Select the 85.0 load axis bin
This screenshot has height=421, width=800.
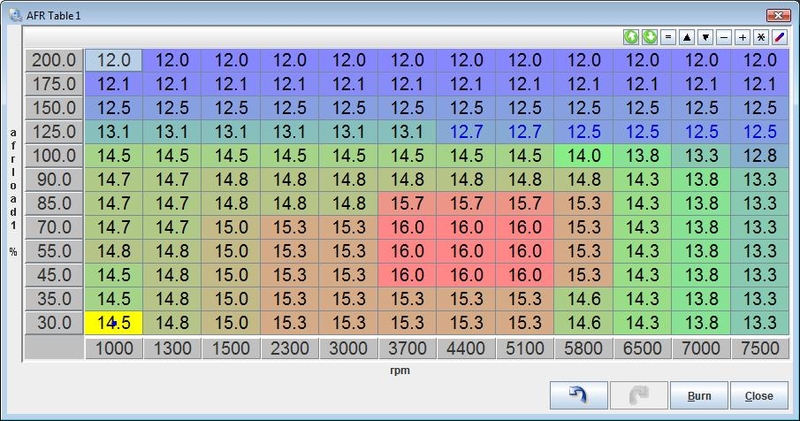point(54,203)
